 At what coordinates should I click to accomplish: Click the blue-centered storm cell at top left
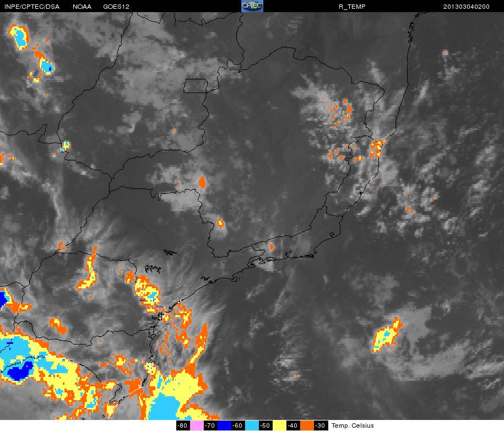(19, 37)
